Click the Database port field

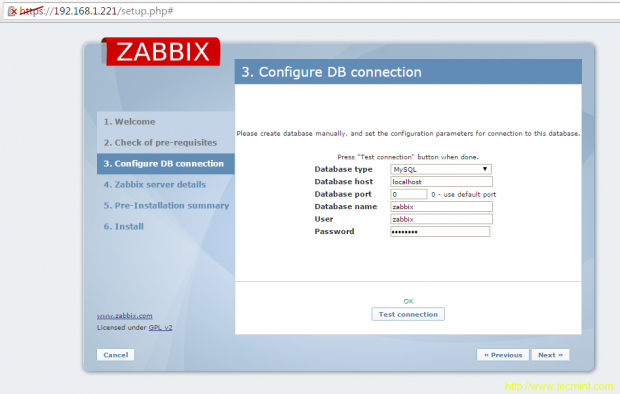pos(408,194)
